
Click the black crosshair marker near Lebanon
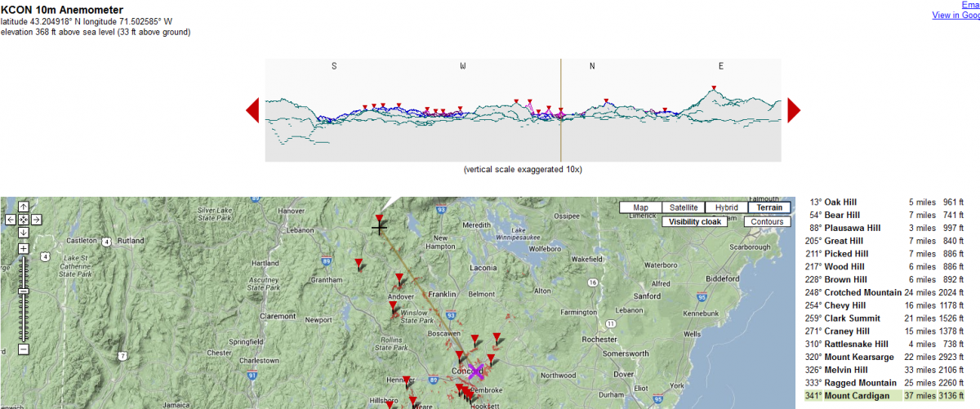[x=380, y=228]
